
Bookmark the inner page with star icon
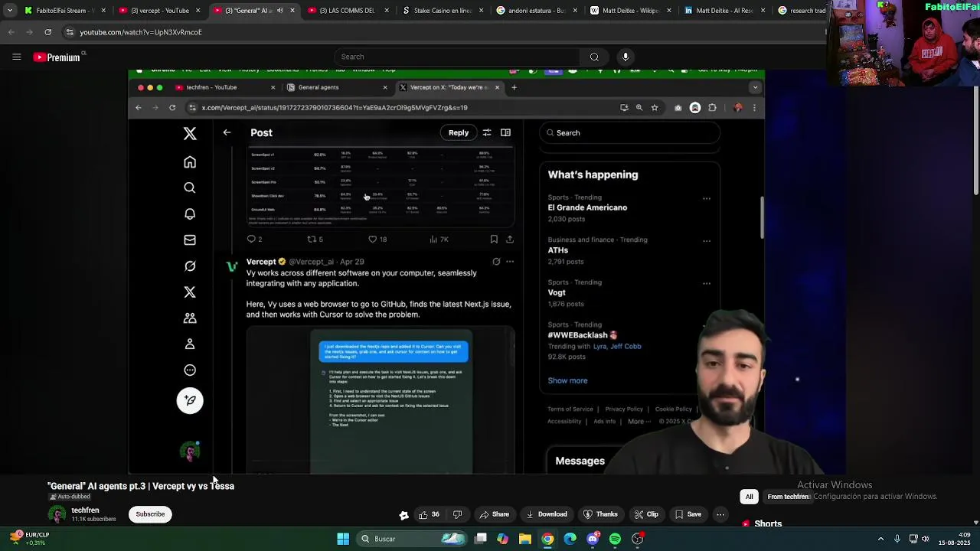pos(655,108)
